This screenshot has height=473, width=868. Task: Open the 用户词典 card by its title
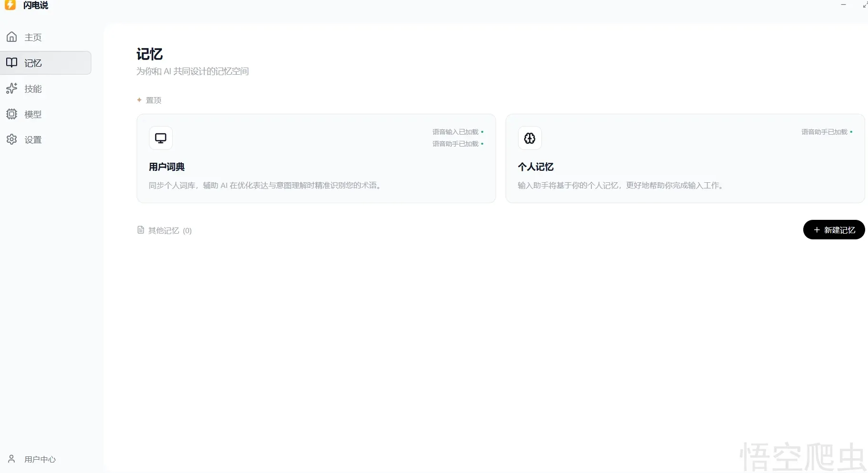tap(167, 167)
